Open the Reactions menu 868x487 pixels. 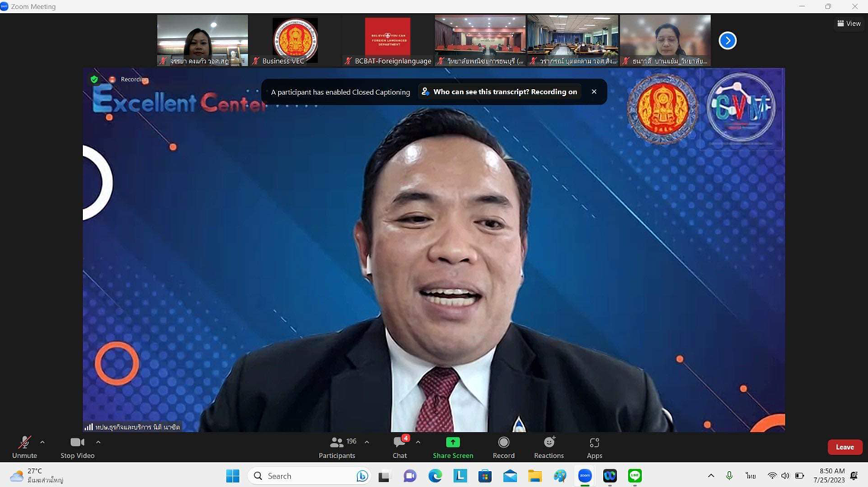[x=549, y=447]
